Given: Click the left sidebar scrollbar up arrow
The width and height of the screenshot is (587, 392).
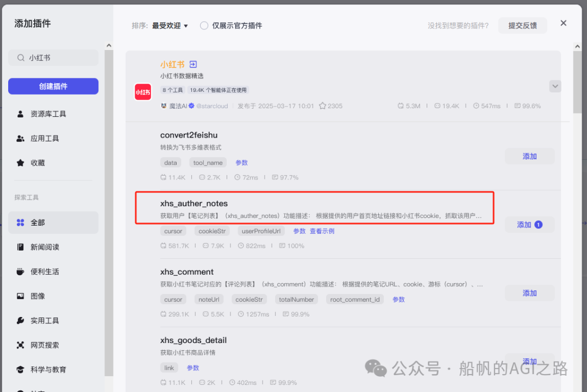Looking at the screenshot, I should pos(109,45).
